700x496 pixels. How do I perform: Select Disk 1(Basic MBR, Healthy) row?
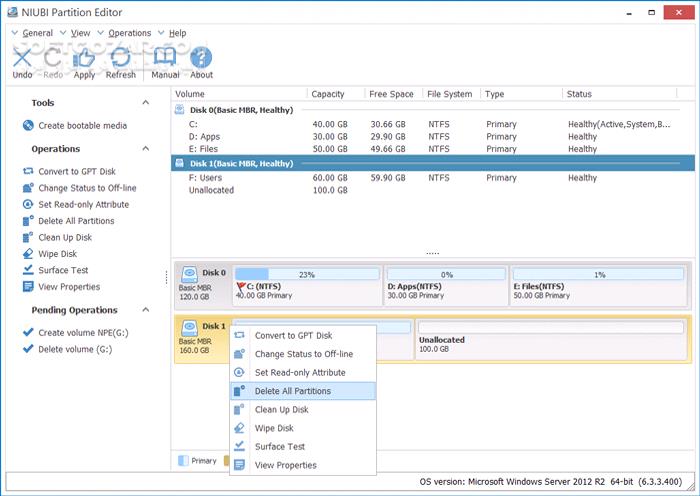click(x=433, y=163)
